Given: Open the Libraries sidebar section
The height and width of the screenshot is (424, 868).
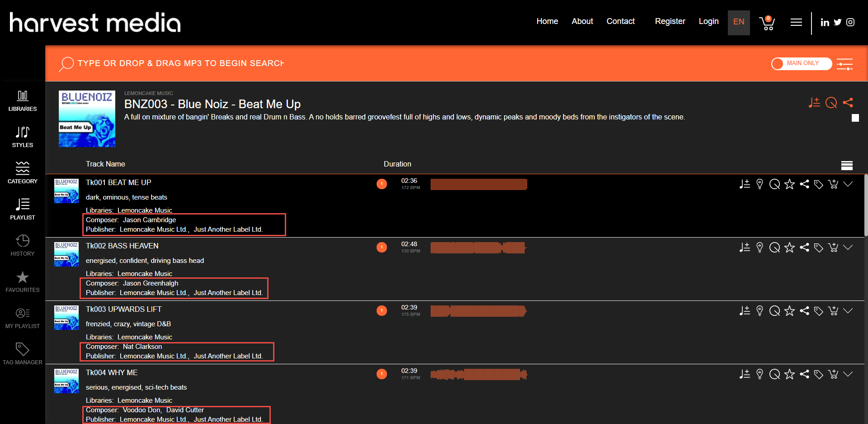Looking at the screenshot, I should point(23,100).
